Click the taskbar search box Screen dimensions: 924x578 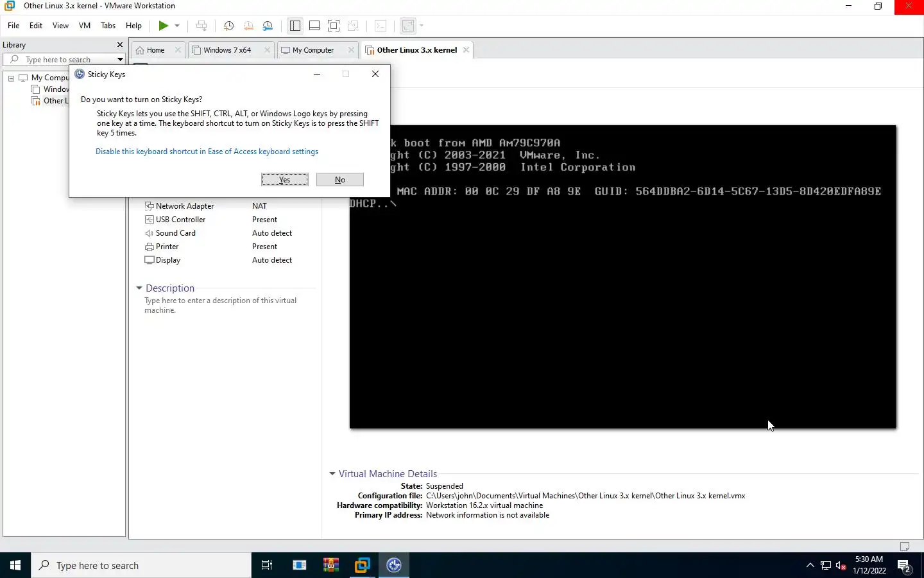click(141, 565)
